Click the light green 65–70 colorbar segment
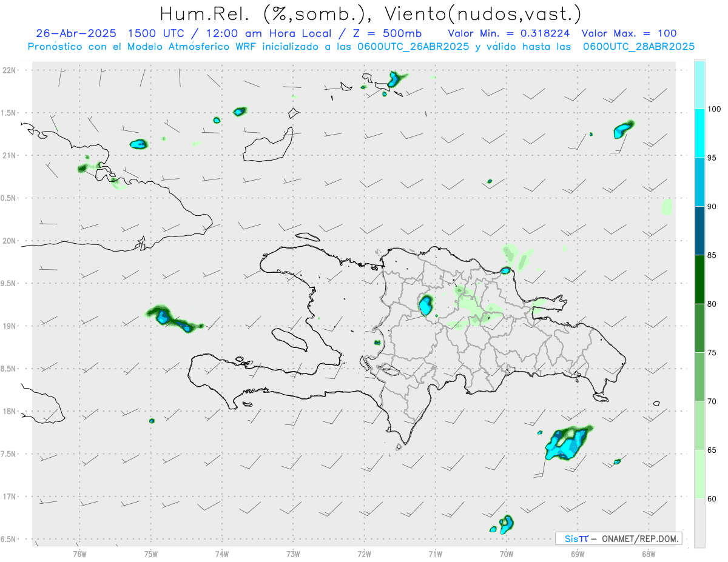Image resolution: width=728 pixels, height=562 pixels. click(699, 426)
